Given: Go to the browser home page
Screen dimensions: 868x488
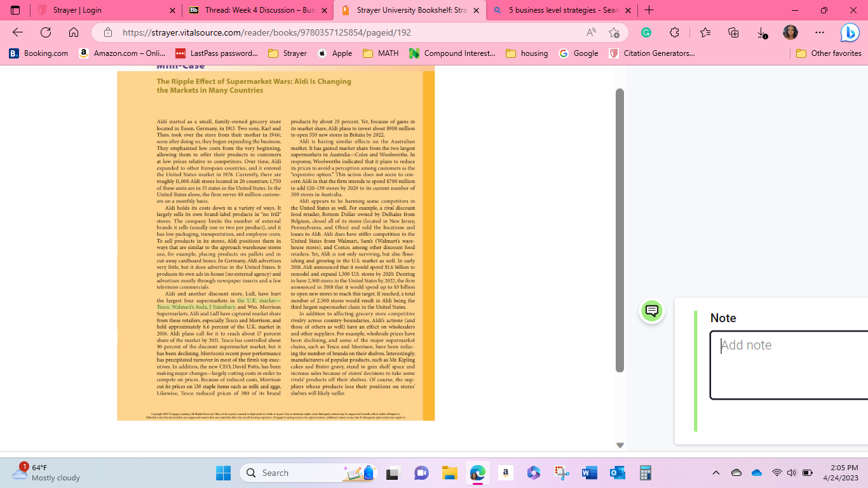Looking at the screenshot, I should [x=74, y=32].
